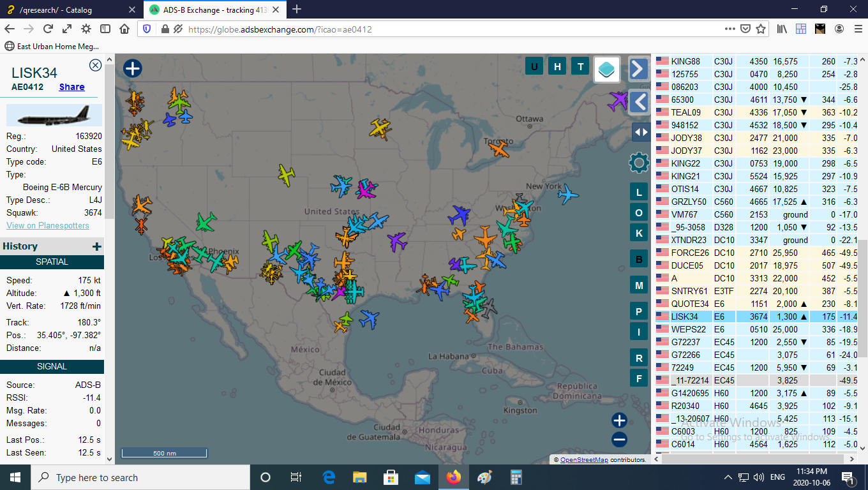This screenshot has width=868, height=490.
Task: Open View on Planespotters link
Action: coord(48,225)
